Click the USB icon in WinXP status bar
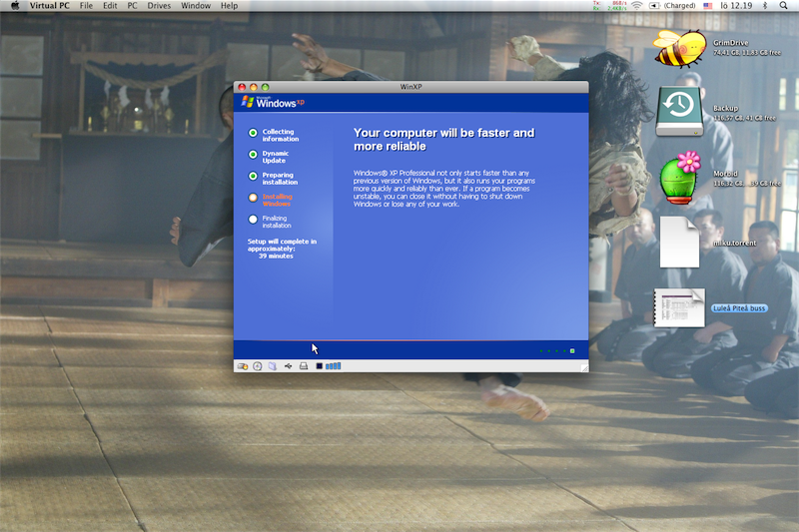This screenshot has height=532, width=799. coord(288,366)
